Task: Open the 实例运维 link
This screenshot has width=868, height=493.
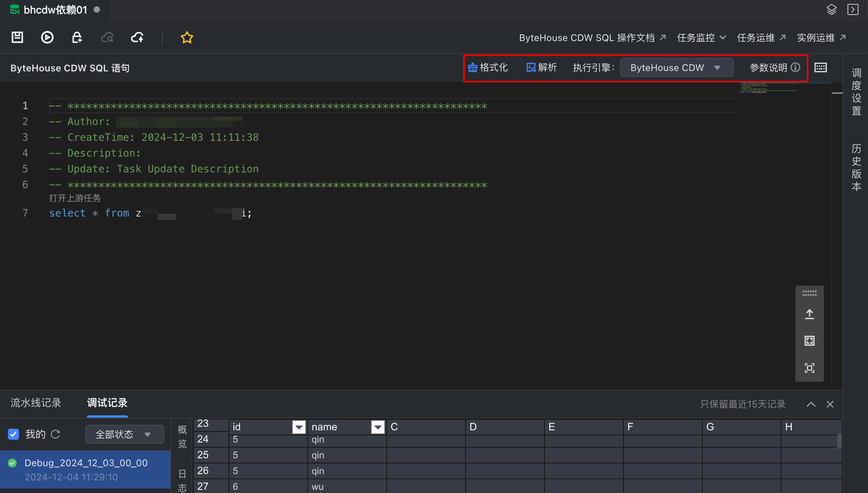Action: [821, 38]
